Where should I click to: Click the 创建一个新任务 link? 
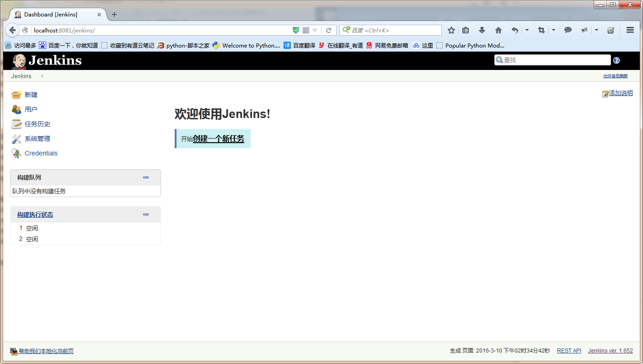[x=219, y=139]
